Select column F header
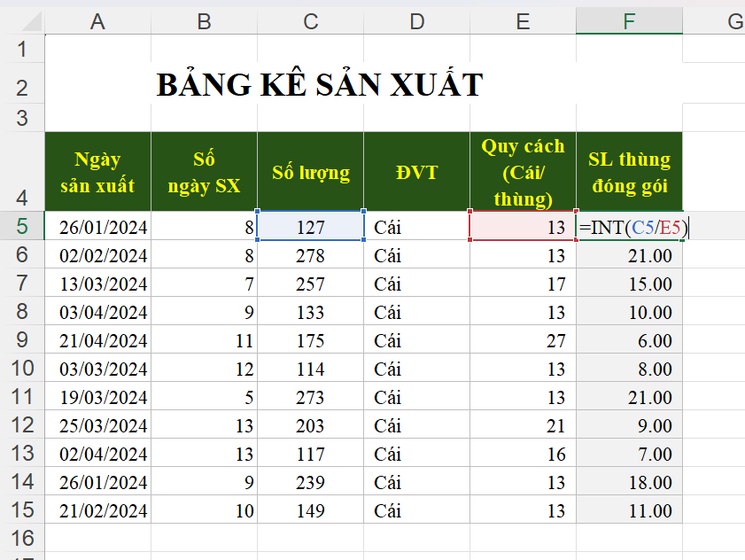 (x=629, y=21)
